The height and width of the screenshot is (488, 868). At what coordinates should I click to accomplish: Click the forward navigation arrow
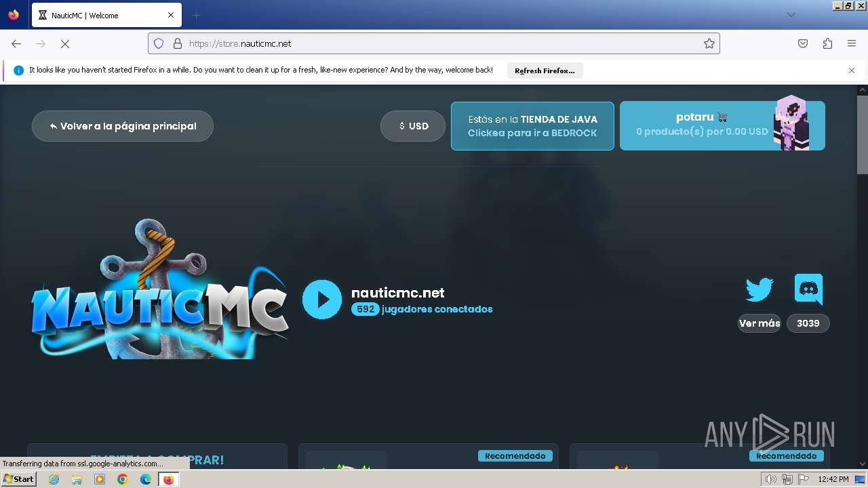point(41,43)
